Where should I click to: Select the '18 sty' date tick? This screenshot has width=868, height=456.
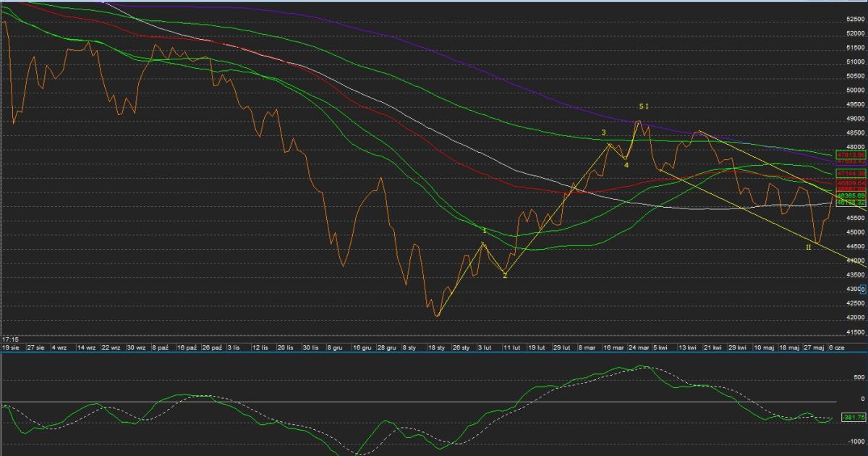pos(435,347)
